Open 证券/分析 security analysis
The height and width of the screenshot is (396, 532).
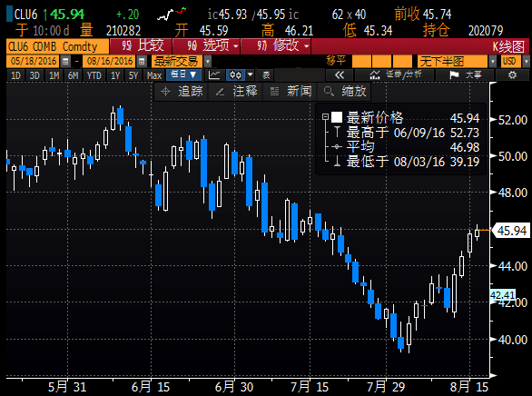[395, 75]
